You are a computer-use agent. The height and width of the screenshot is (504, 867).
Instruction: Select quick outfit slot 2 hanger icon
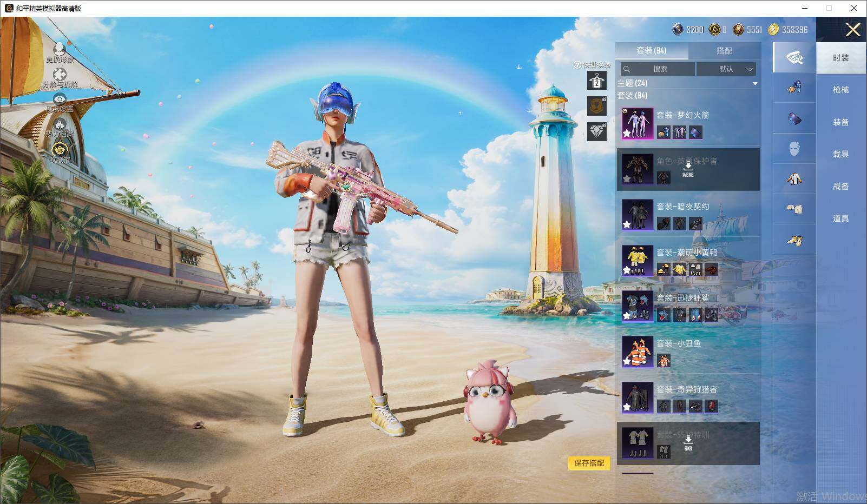tap(596, 81)
